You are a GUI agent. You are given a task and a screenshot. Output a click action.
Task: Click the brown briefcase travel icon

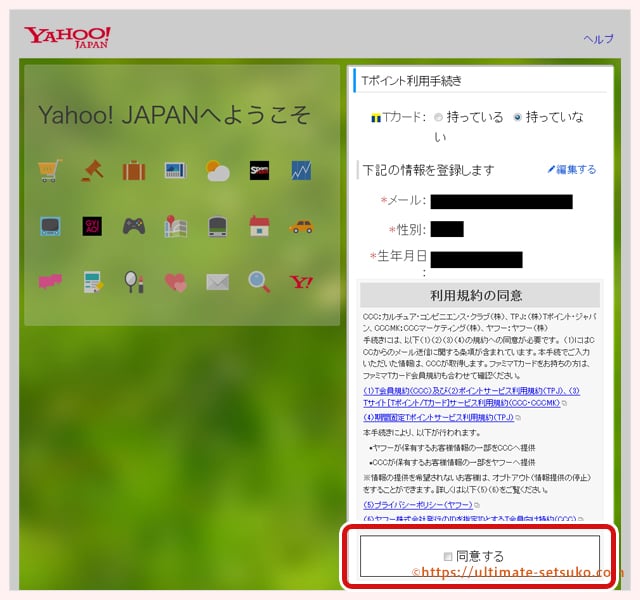134,171
